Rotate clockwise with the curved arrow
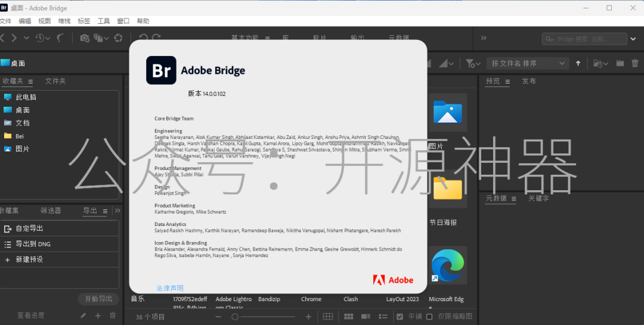 pyautogui.click(x=156, y=38)
